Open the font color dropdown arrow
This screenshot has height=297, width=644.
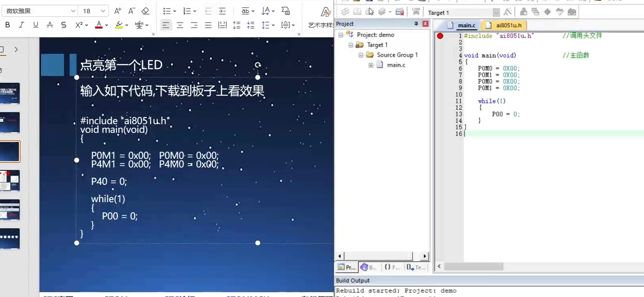coord(107,25)
